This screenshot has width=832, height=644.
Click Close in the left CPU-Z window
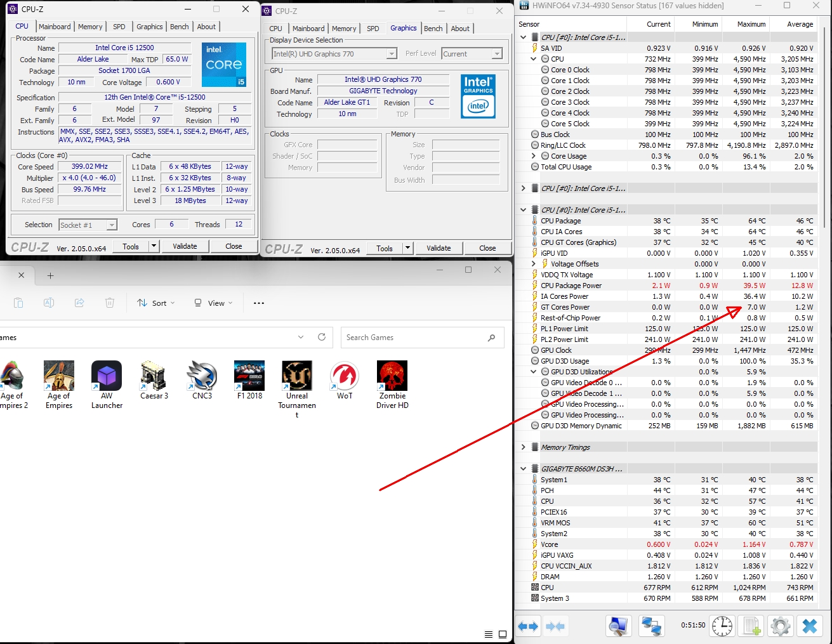(234, 246)
